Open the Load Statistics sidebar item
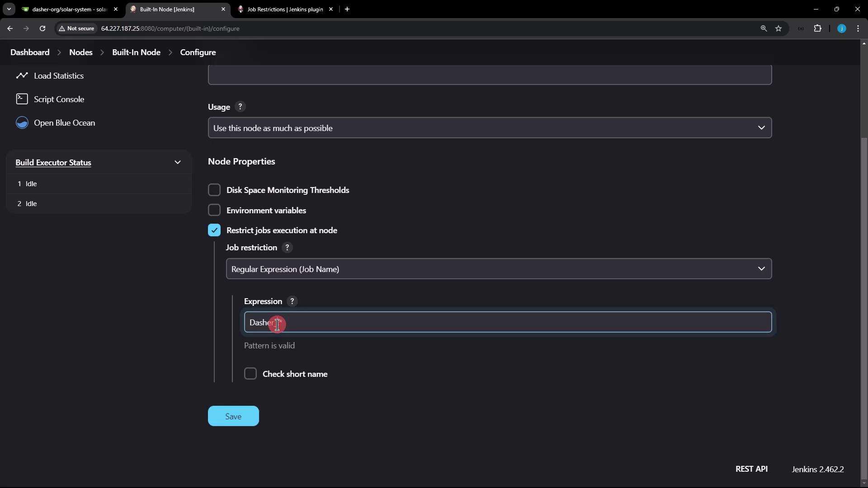This screenshot has height=488, width=868. (x=58, y=76)
